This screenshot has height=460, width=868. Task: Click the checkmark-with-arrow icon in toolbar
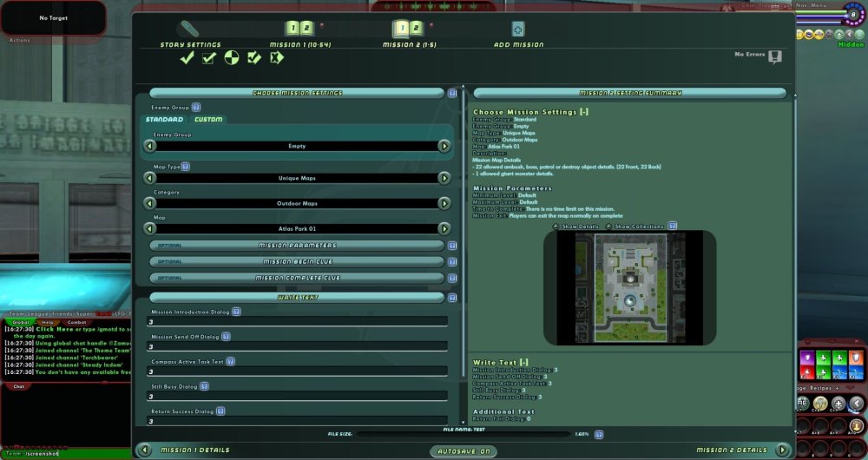tap(254, 57)
